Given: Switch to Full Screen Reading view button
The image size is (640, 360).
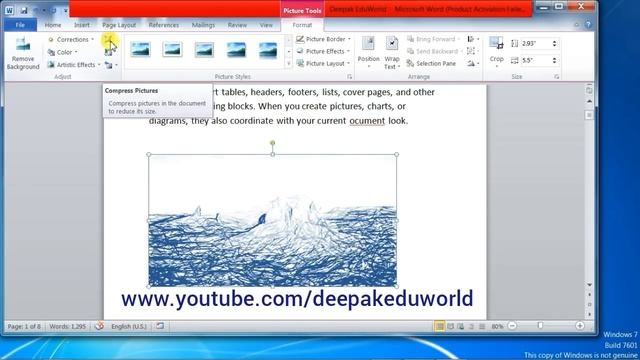Looking at the screenshot, I should point(451,326).
